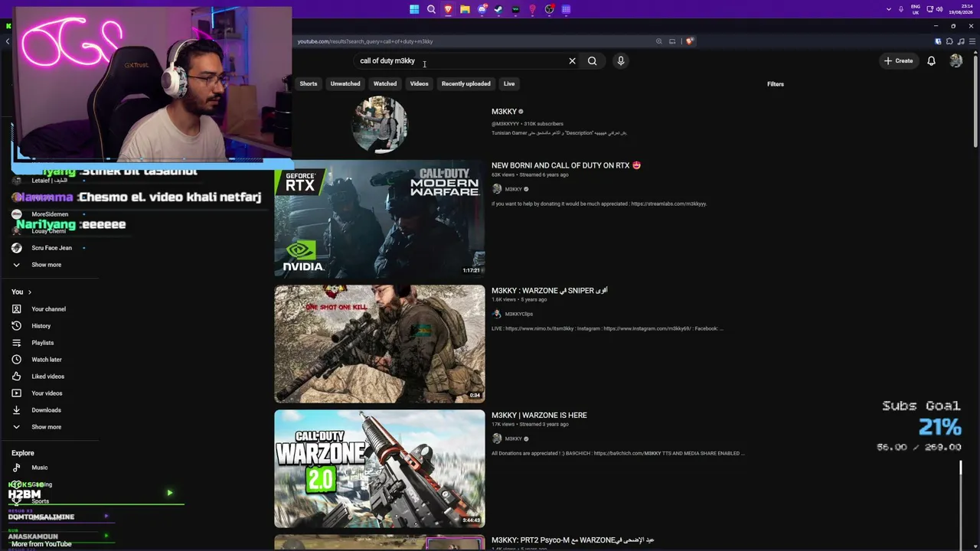Select the Videos filter chip
The image size is (980, 551).
coord(419,83)
